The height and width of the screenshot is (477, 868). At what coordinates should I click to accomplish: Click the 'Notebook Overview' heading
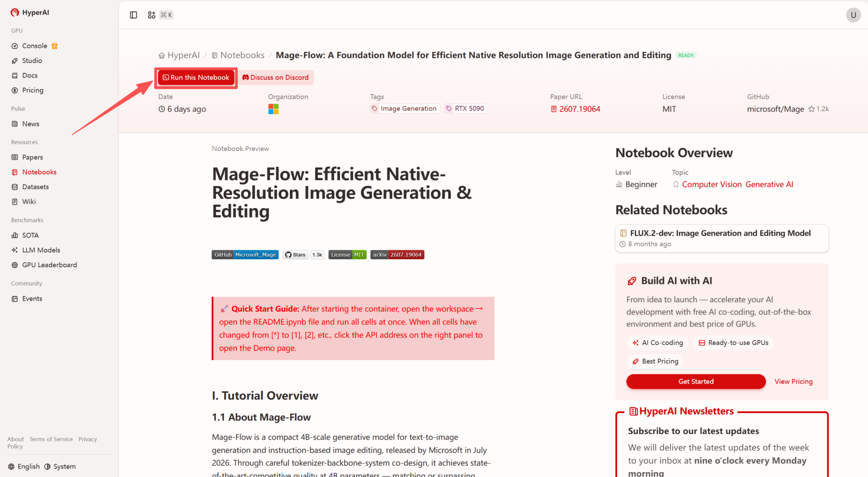click(x=674, y=153)
